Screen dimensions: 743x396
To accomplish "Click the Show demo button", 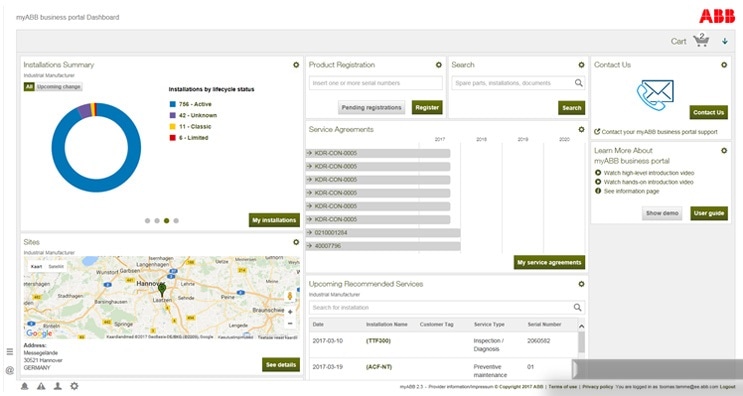I will (662, 213).
